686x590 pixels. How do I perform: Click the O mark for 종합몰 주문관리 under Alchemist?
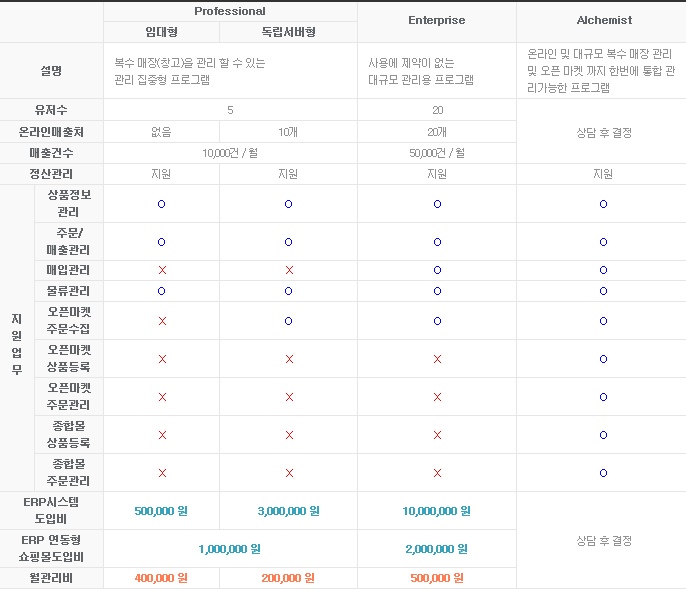click(x=603, y=473)
